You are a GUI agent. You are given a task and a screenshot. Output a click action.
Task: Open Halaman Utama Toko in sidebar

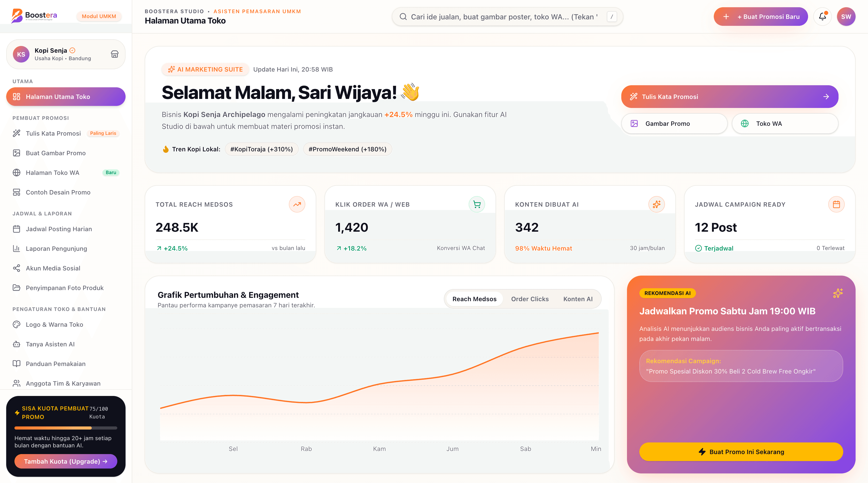(66, 97)
